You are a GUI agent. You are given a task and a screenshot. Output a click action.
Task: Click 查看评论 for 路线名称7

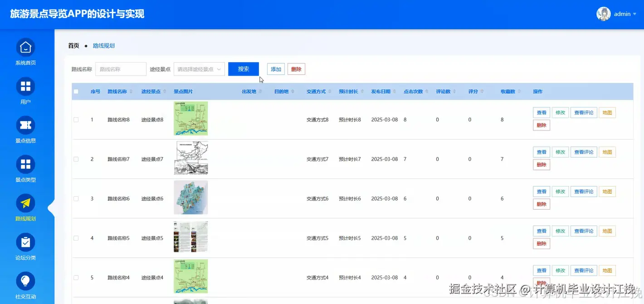tap(584, 152)
